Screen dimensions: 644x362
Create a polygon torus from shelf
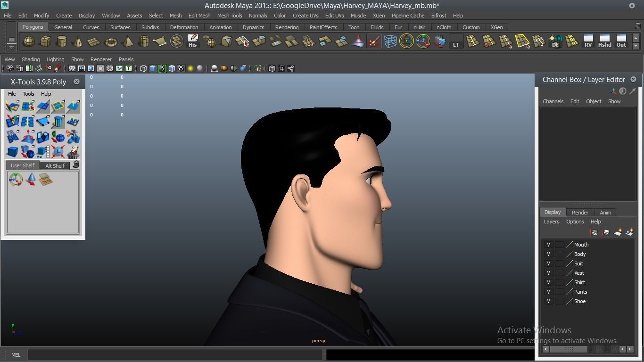(x=111, y=41)
